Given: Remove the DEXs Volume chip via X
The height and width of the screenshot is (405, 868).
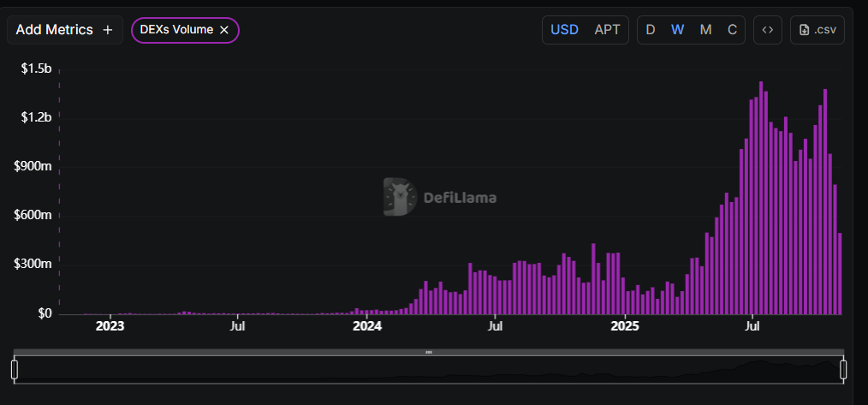Looking at the screenshot, I should (x=224, y=30).
